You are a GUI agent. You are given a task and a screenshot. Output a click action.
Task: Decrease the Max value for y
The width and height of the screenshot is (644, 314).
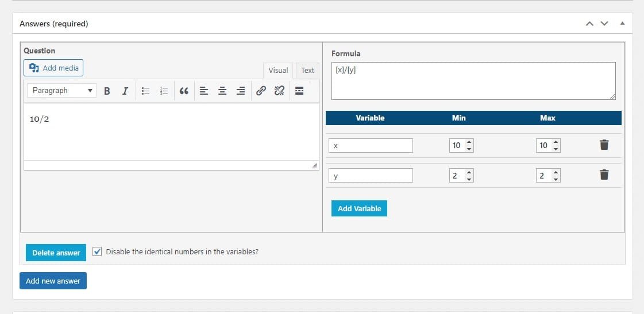pyautogui.click(x=556, y=179)
